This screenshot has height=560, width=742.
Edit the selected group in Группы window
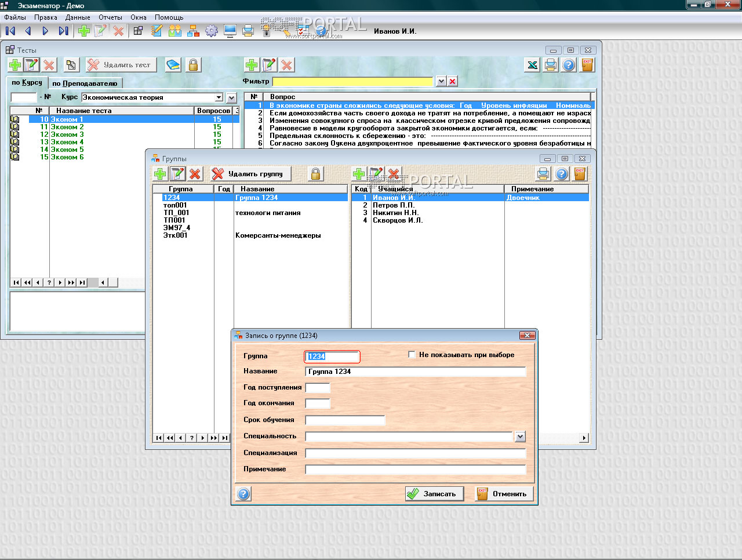[178, 173]
